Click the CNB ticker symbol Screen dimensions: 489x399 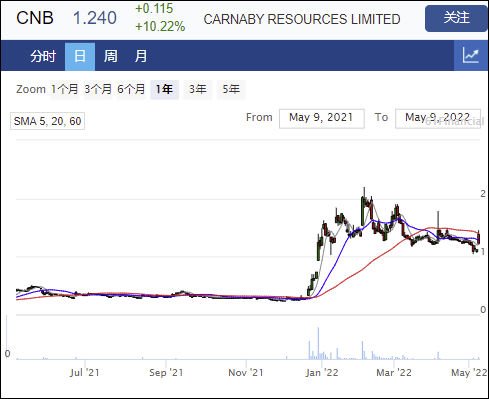[x=35, y=18]
